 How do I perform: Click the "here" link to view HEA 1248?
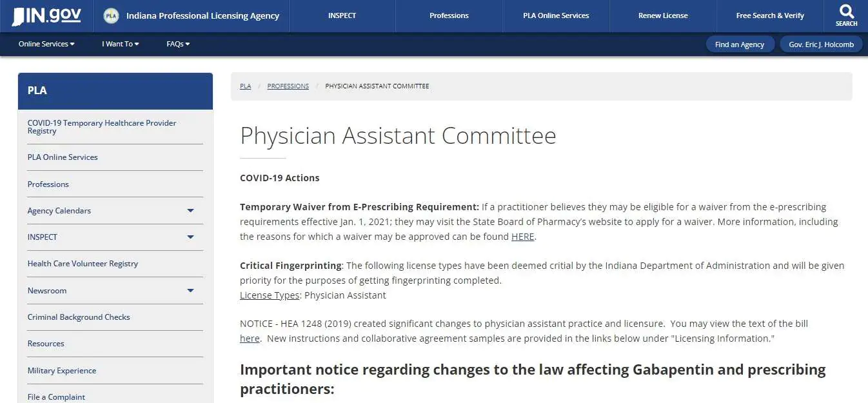(x=249, y=338)
